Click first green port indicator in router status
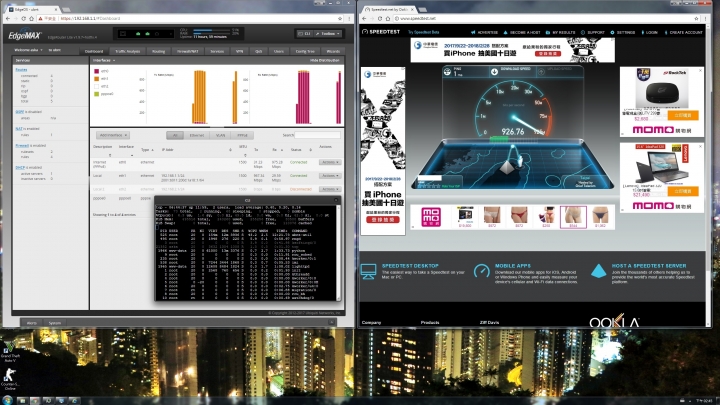The width and height of the screenshot is (720, 405). pyautogui.click(x=138, y=34)
